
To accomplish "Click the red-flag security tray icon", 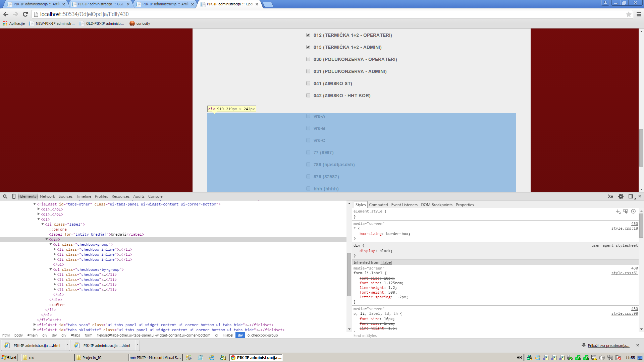I will [x=618, y=358].
